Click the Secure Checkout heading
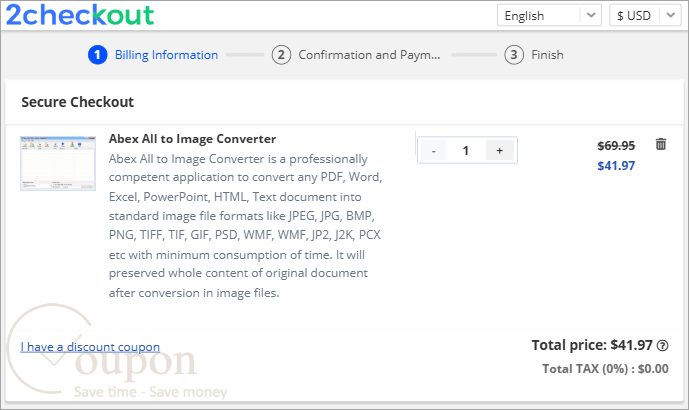Viewport: 689px width, 410px height. [x=77, y=102]
